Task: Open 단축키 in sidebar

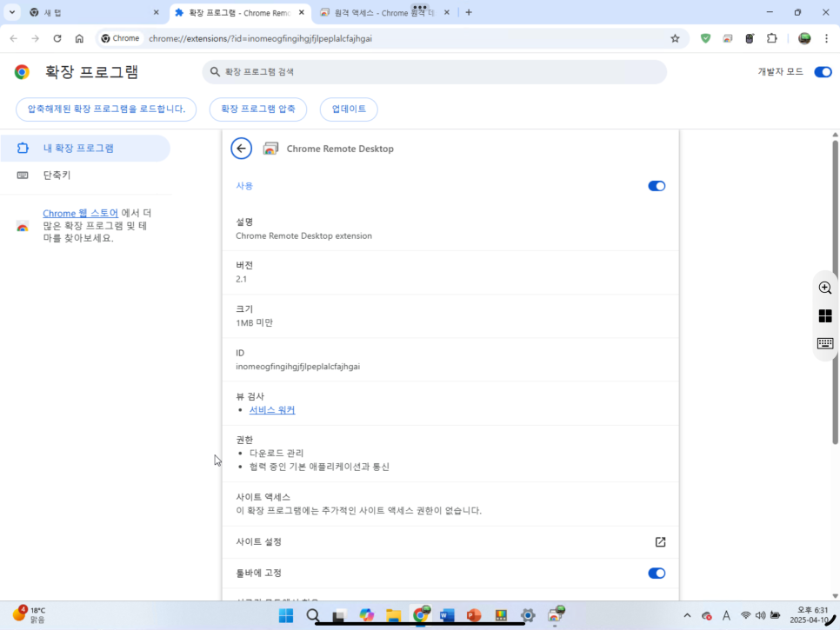Action: point(85,175)
